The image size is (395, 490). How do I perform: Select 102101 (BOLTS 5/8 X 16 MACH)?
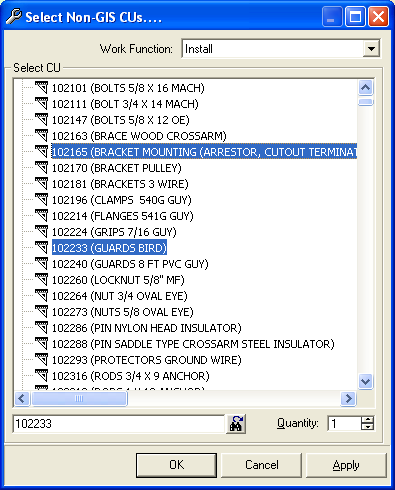click(128, 88)
